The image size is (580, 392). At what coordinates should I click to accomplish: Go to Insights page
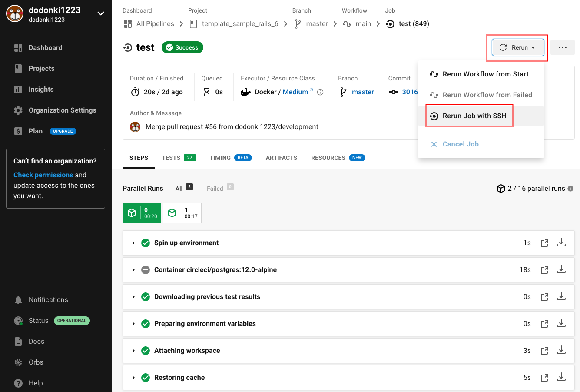(34, 90)
